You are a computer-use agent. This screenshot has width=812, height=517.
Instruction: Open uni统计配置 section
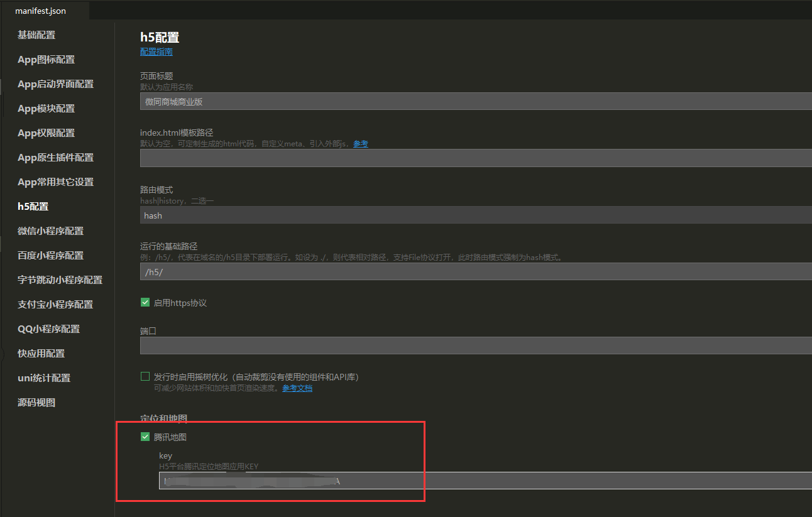[44, 378]
